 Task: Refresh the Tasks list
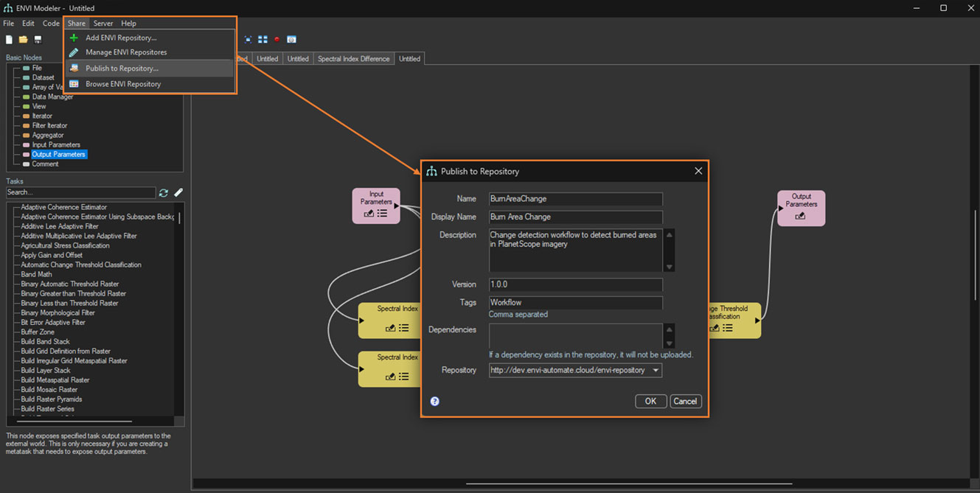(164, 192)
